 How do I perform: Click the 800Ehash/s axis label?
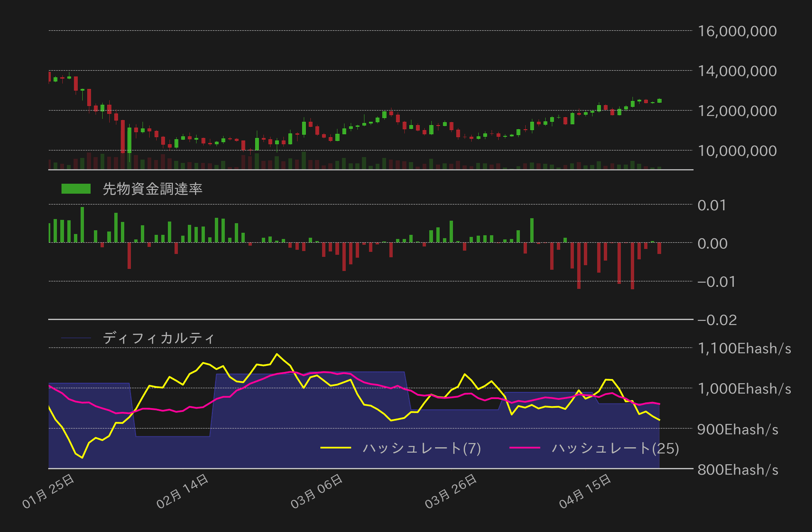tap(739, 470)
